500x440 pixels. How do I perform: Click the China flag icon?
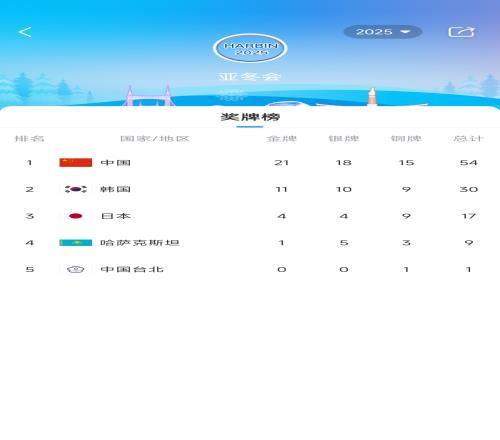tap(76, 163)
